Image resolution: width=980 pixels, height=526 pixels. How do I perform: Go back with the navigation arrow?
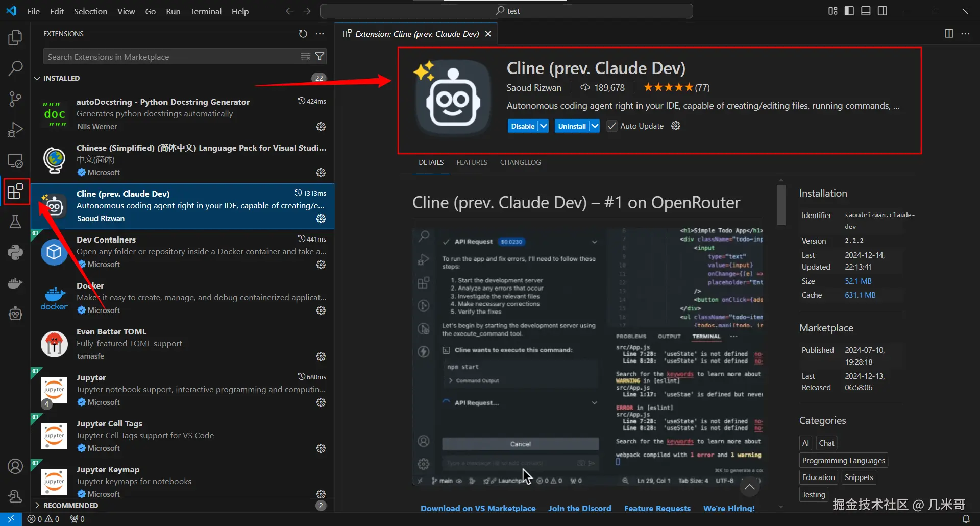[290, 11]
